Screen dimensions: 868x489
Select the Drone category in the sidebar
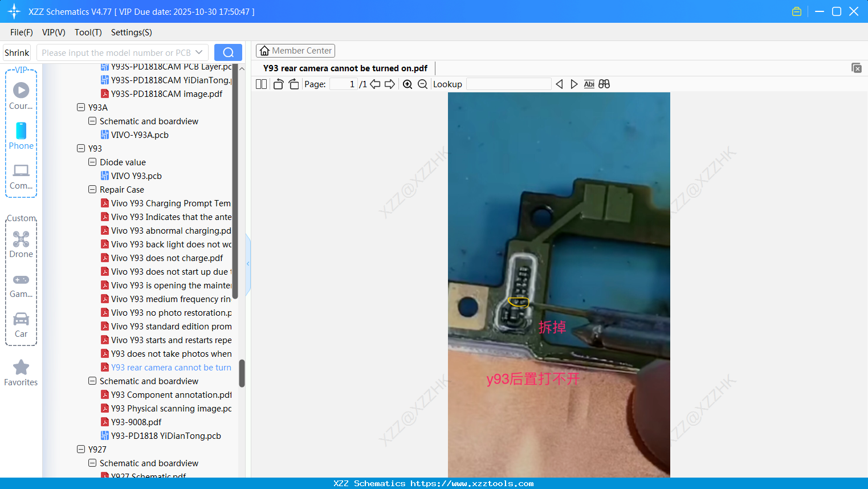coord(21,244)
